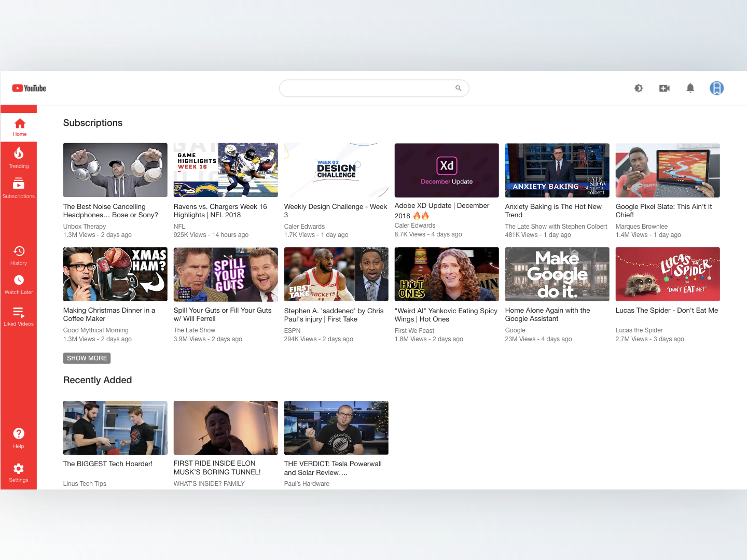The height and width of the screenshot is (560, 747).
Task: Open title 'Google Pixel Slate: This Ain't It Chief!'
Action: pyautogui.click(x=663, y=211)
